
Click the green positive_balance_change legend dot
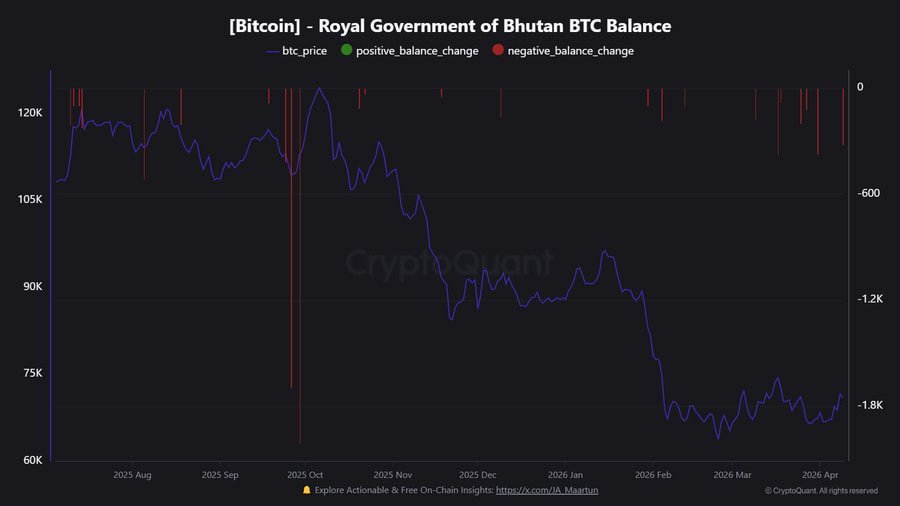click(x=346, y=51)
